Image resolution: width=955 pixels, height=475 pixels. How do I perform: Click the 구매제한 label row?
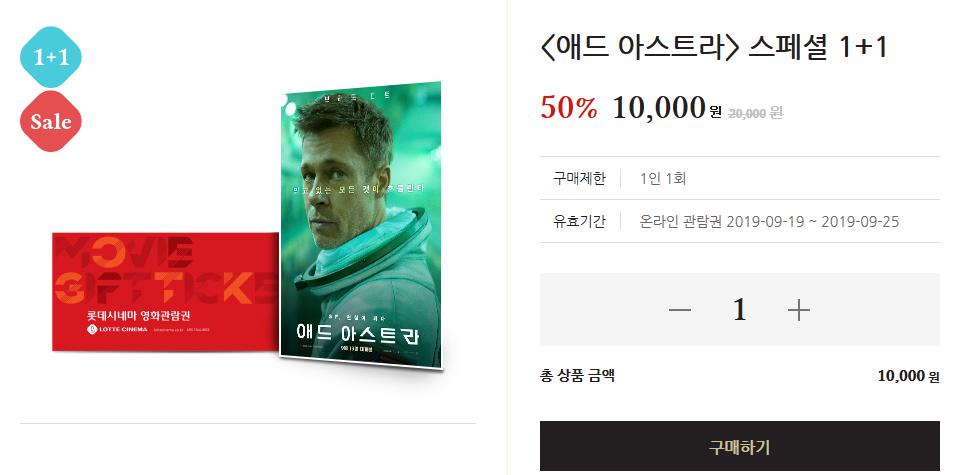[x=739, y=178]
